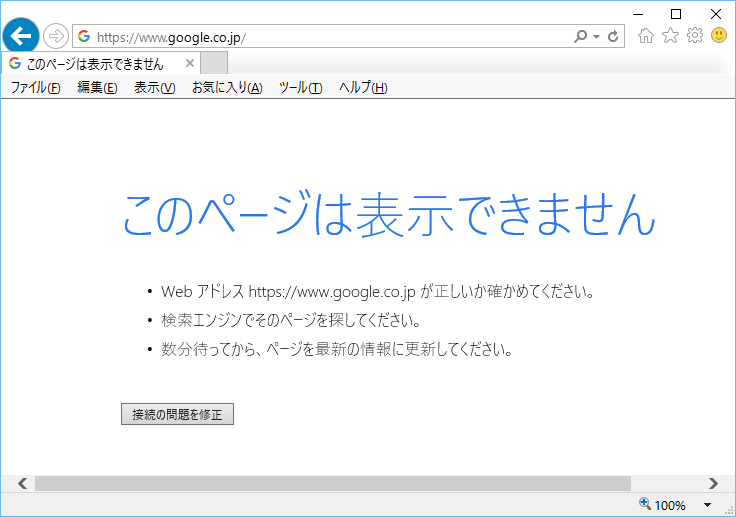Expand the zoom level dropdown arrow
This screenshot has height=517, width=736.
(707, 505)
